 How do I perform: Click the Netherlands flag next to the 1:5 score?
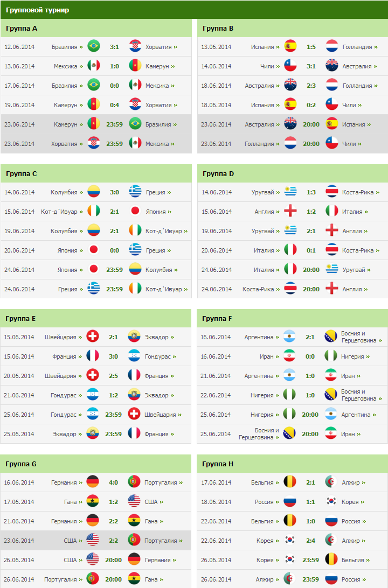[x=332, y=46]
